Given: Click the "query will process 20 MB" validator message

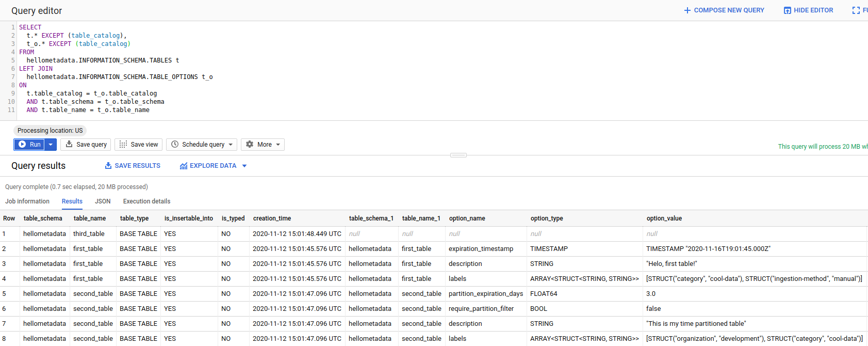Looking at the screenshot, I should pyautogui.click(x=823, y=147).
